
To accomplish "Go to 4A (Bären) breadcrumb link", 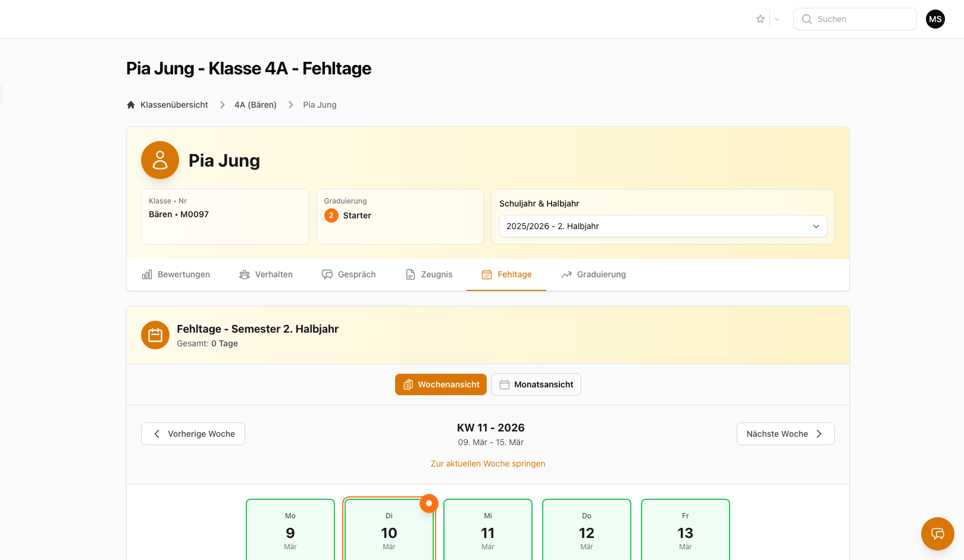I will point(255,105).
